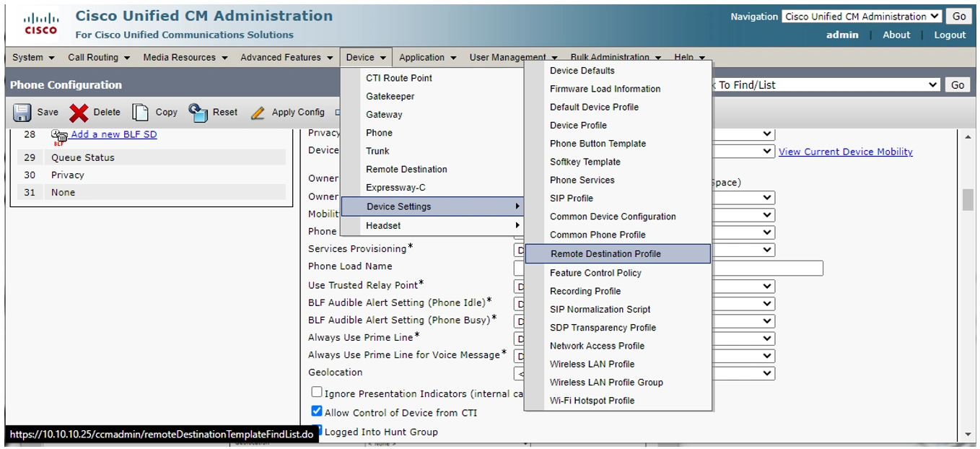Click the Cisco logo
Image resolution: width=980 pixels, height=449 pixels.
pyautogui.click(x=40, y=23)
